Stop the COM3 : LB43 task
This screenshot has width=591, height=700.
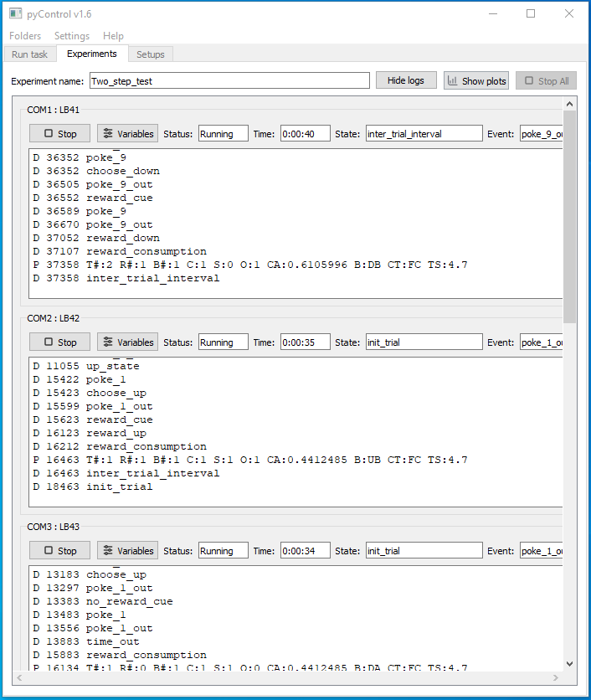[59, 550]
